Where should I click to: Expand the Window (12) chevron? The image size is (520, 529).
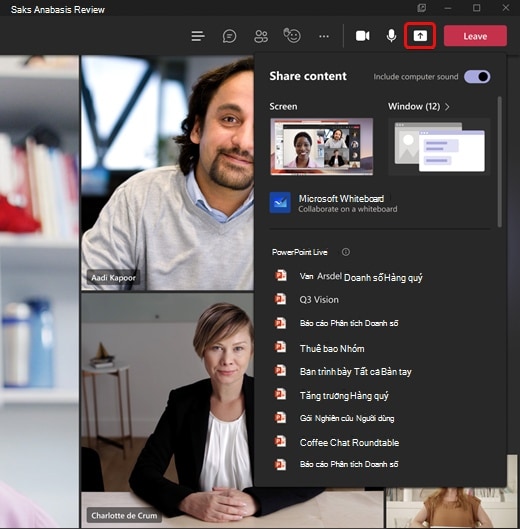coord(447,107)
